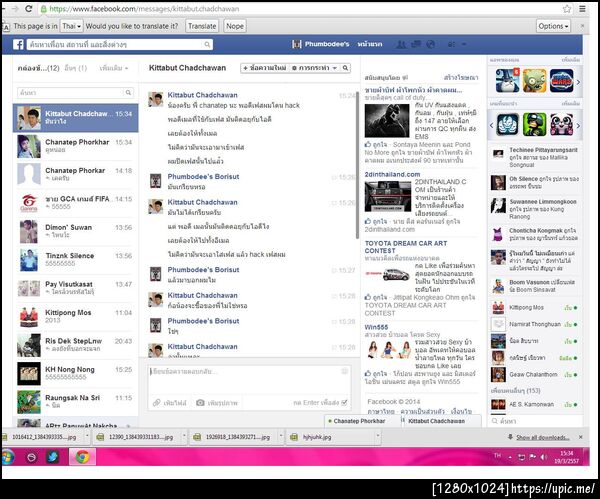The height and width of the screenshot is (499, 600).
Task: Open conversation with Kittipong Mos
Action: 76,316
